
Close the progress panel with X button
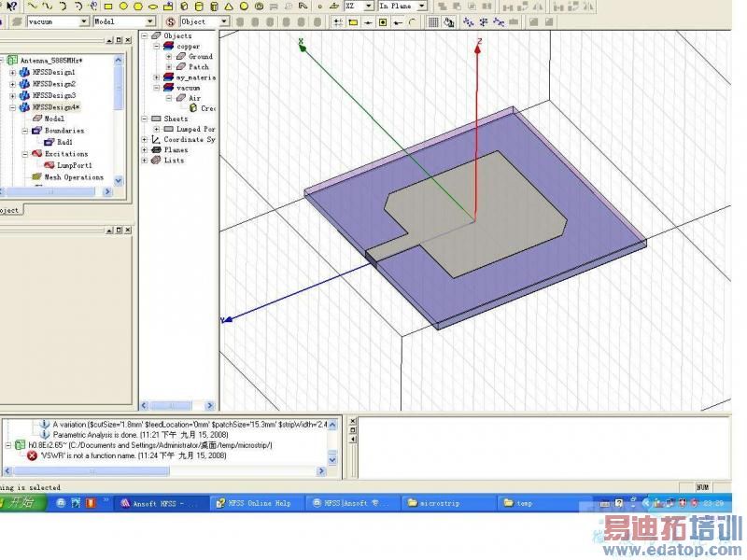click(353, 422)
